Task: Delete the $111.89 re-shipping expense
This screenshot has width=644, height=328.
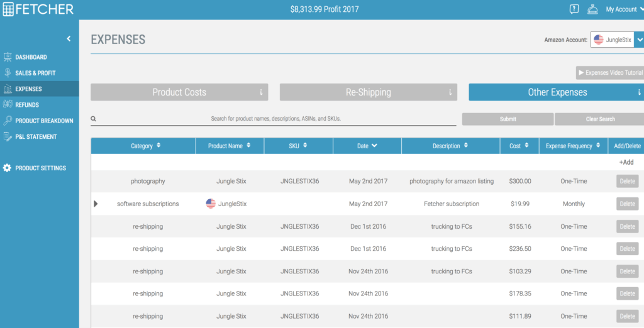Action: click(x=627, y=316)
